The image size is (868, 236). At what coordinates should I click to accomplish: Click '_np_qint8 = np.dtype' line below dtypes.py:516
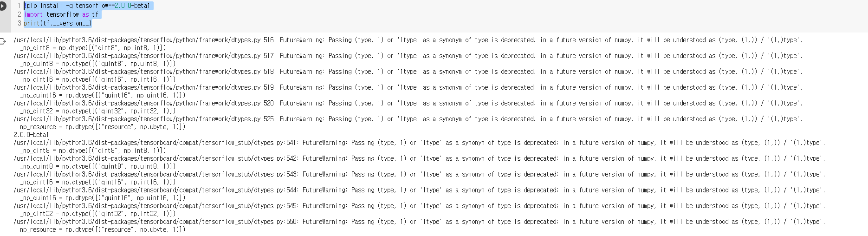click(x=93, y=48)
